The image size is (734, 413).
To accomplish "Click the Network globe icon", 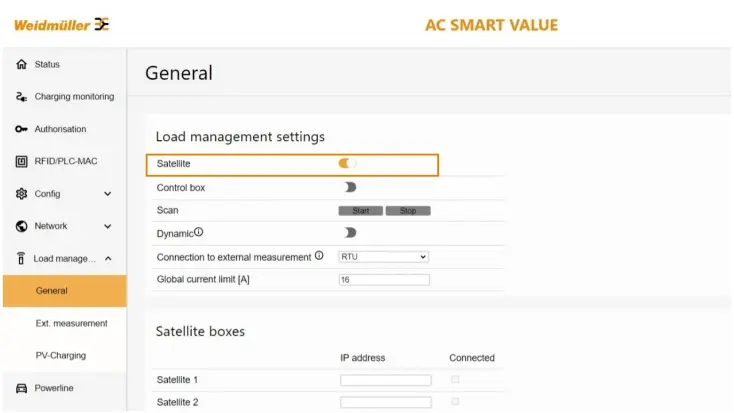I will pos(21,226).
